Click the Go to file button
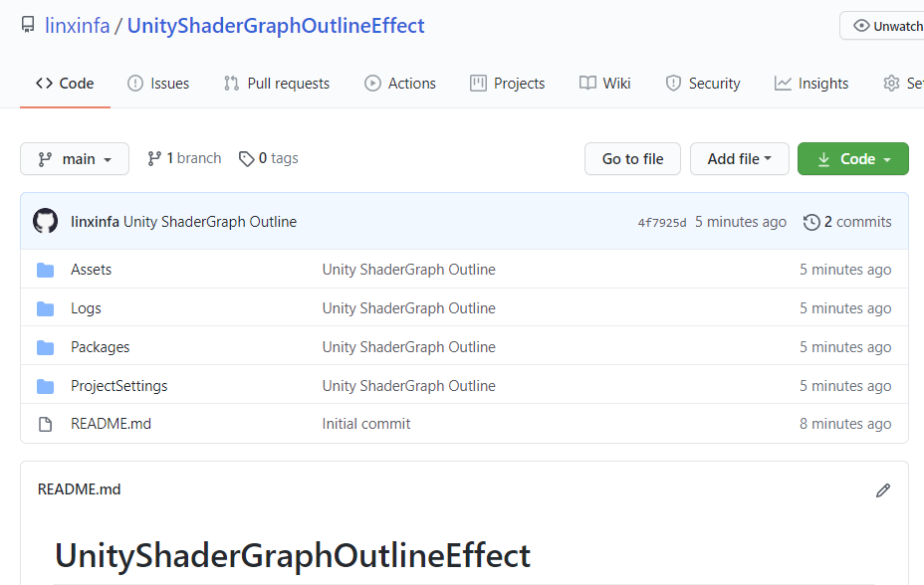 (632, 158)
